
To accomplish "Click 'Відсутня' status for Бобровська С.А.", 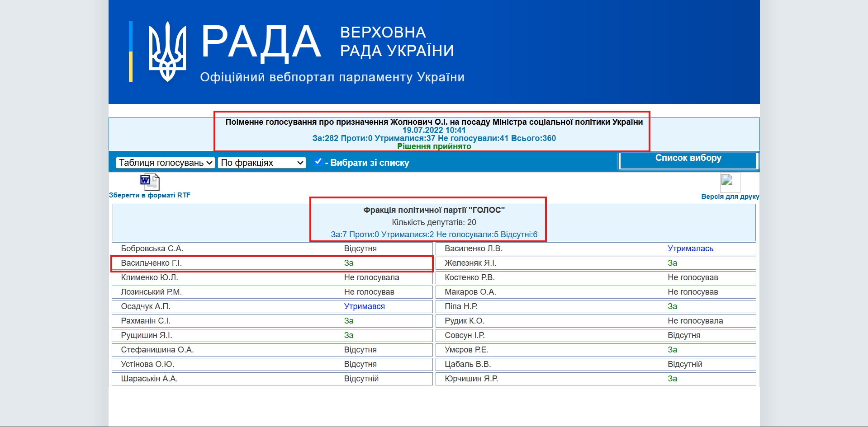I will (360, 249).
